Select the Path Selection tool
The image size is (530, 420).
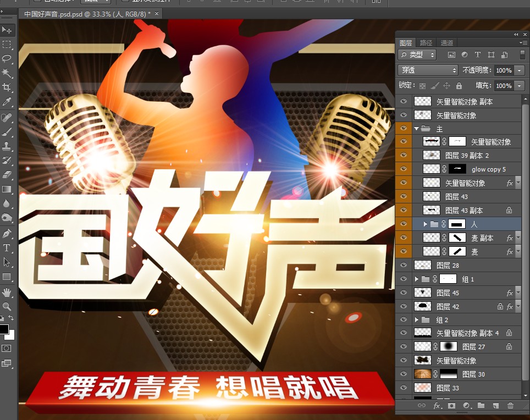(x=7, y=262)
